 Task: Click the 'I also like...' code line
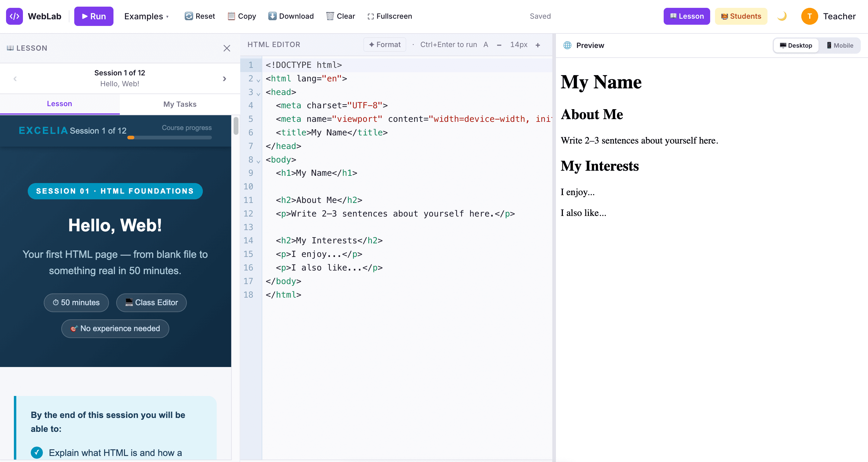(x=407, y=268)
